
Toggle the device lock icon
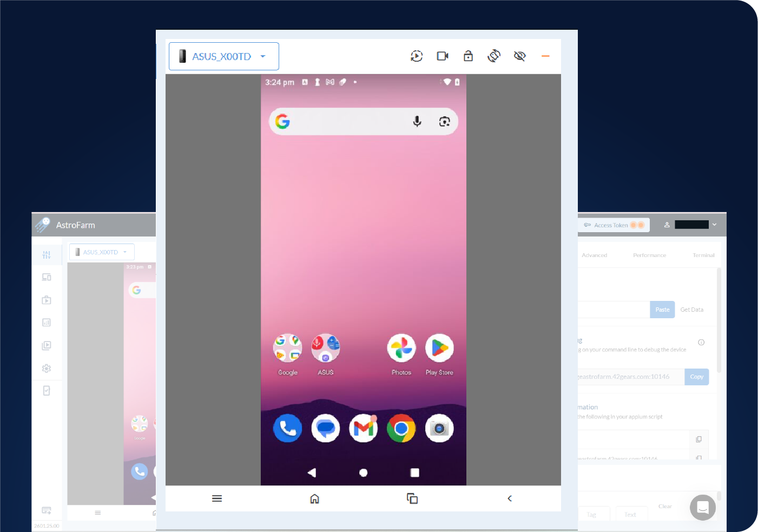[x=468, y=56]
